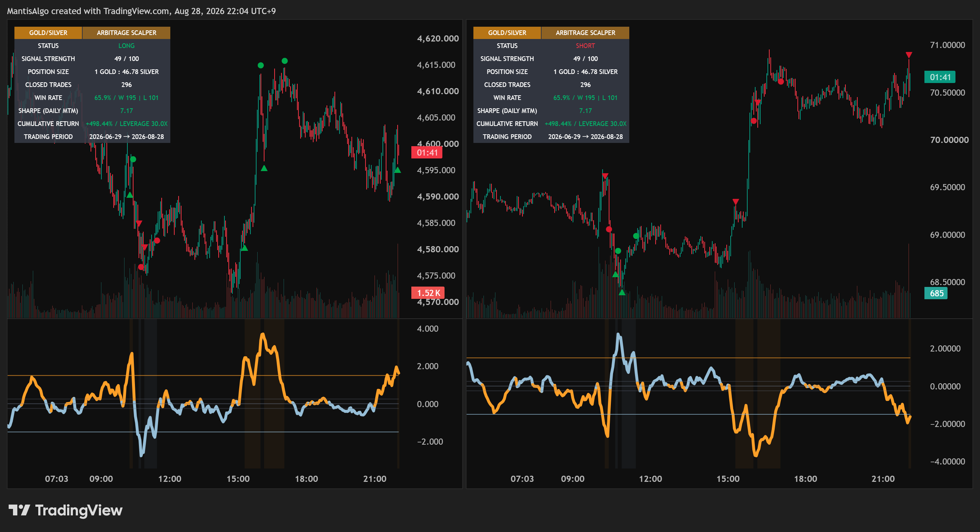Click the POSITION SIZE label in gold chart table
Image resolution: width=980 pixels, height=532 pixels.
(48, 71)
